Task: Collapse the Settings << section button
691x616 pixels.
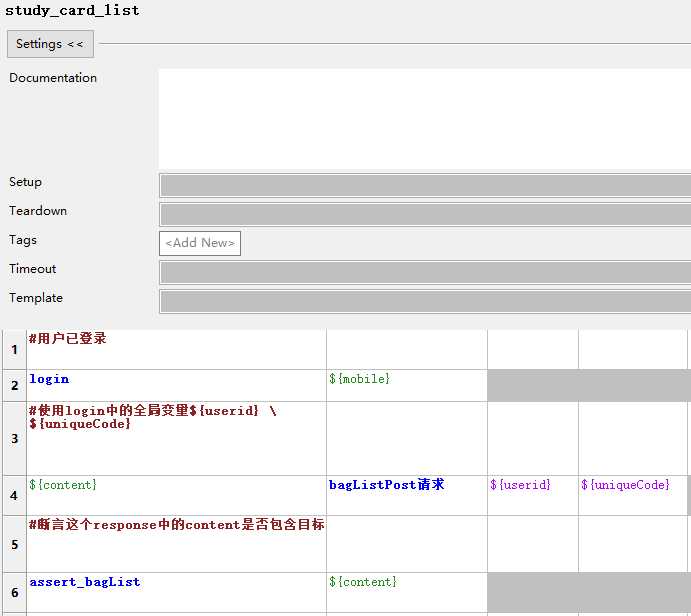Action: (x=50, y=44)
